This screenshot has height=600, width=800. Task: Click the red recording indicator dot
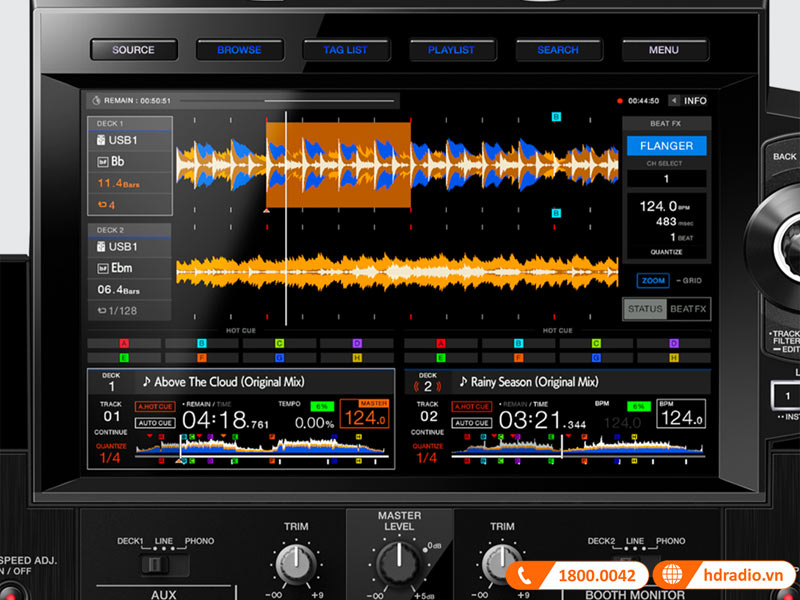click(x=619, y=101)
